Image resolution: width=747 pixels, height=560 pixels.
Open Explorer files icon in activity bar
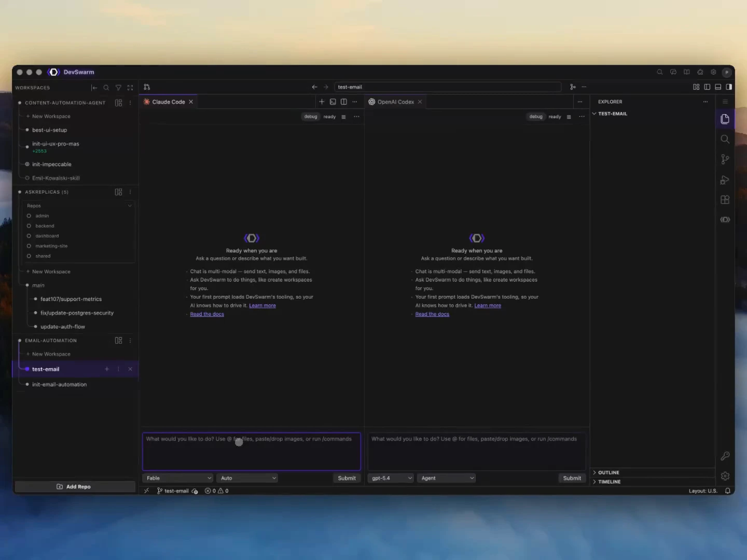coord(725,119)
